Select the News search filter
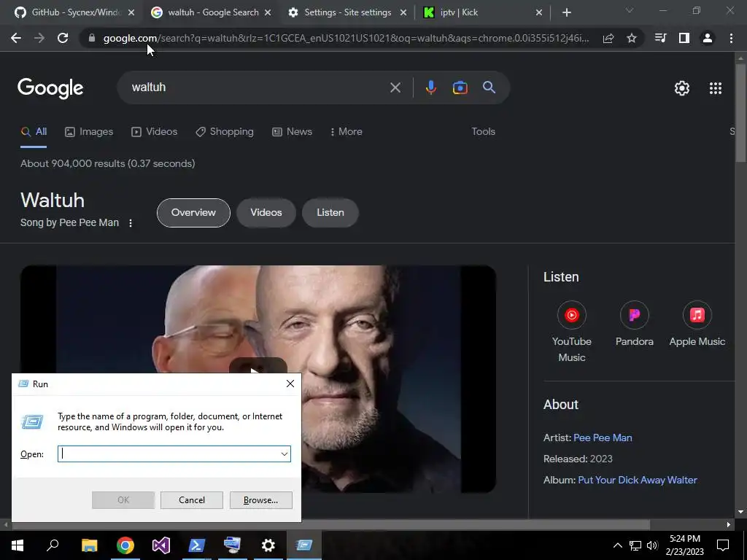This screenshot has height=560, width=747. (292, 132)
